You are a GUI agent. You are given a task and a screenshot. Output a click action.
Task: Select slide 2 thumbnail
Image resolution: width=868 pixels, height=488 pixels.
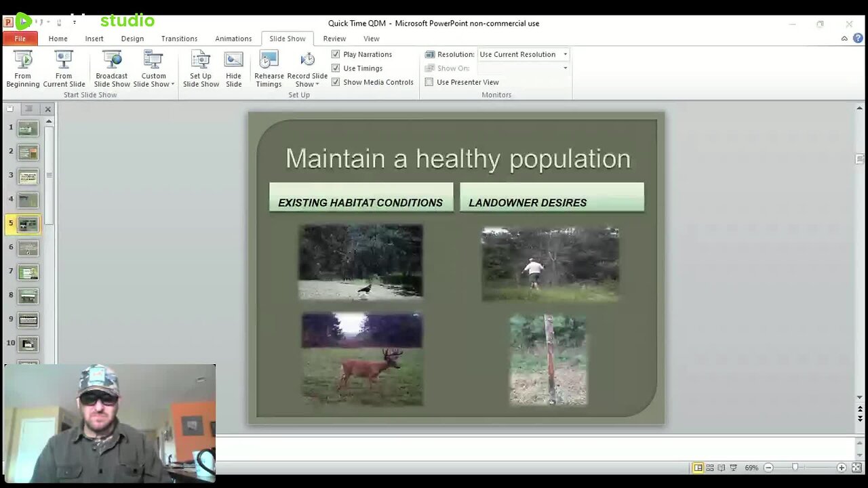click(x=28, y=152)
